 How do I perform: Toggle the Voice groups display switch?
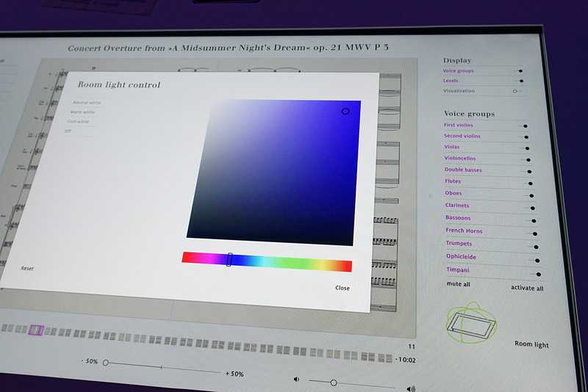(x=519, y=70)
